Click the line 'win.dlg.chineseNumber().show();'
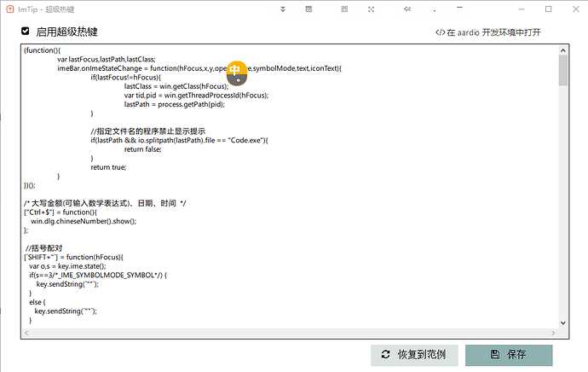 (x=84, y=222)
